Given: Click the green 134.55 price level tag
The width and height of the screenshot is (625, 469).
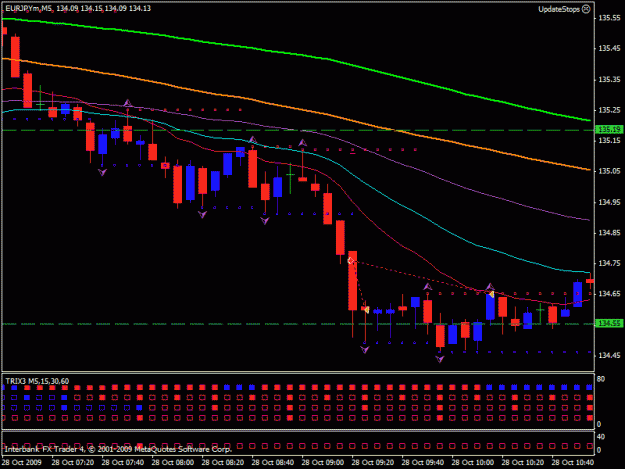Looking at the screenshot, I should 609,323.
